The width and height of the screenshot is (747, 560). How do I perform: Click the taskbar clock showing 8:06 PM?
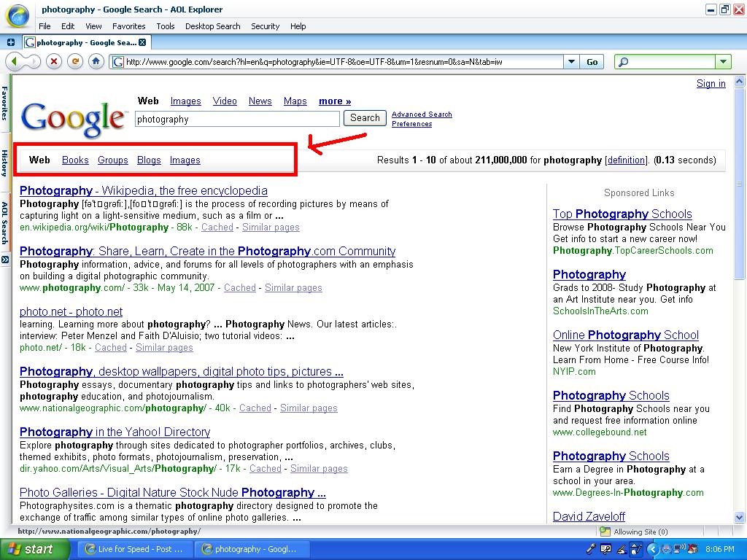click(x=720, y=549)
